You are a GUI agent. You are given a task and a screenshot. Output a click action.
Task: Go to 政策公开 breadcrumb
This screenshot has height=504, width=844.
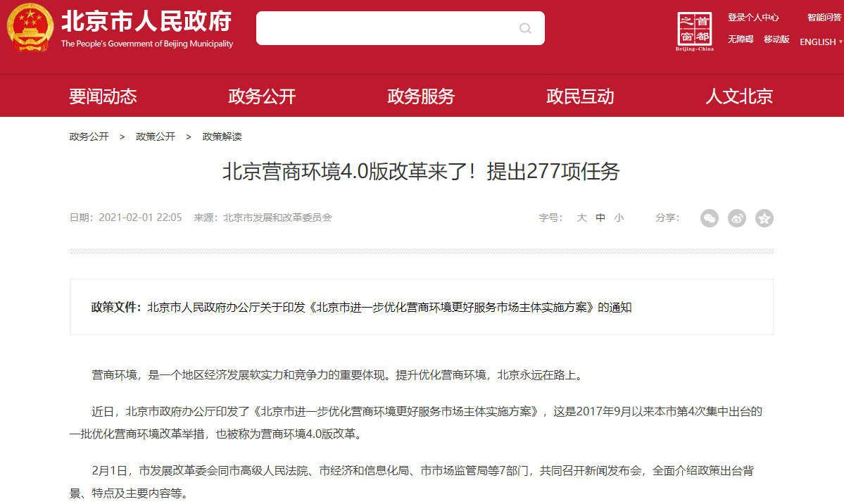click(x=156, y=137)
